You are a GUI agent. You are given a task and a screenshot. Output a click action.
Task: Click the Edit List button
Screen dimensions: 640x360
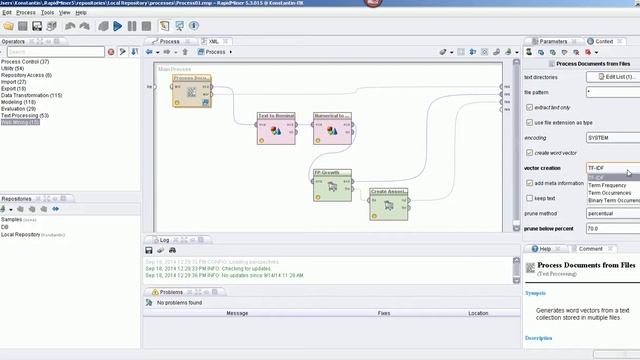click(613, 77)
